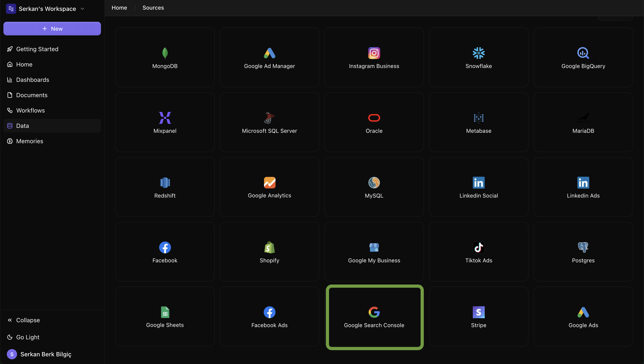This screenshot has height=364, width=644.
Task: Click the Facebook Ads icon
Action: 269,312
